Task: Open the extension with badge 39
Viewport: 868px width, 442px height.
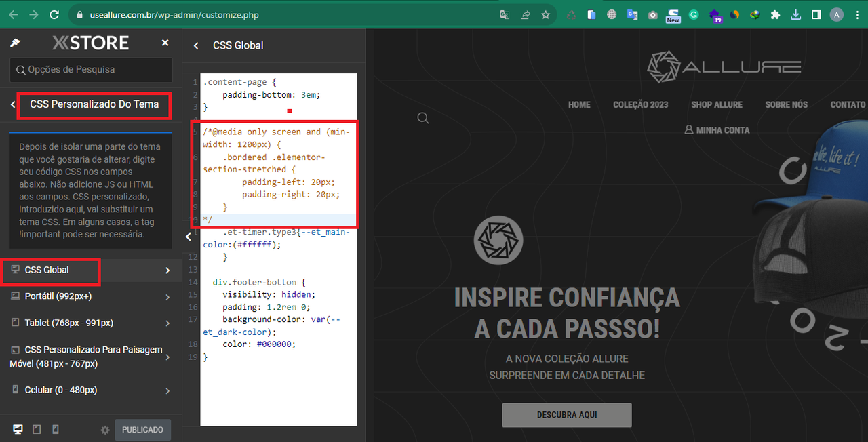Action: [x=715, y=16]
